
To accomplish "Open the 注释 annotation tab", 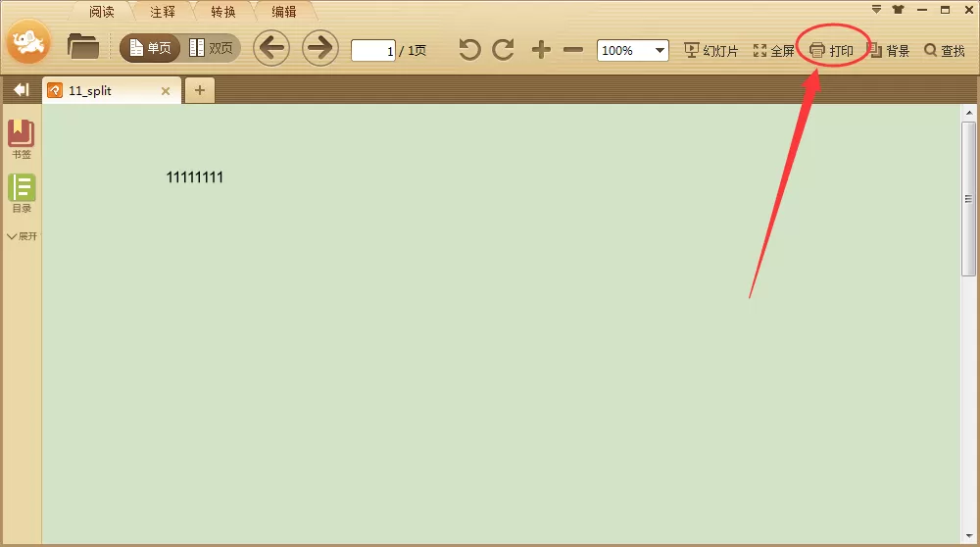I will [163, 12].
